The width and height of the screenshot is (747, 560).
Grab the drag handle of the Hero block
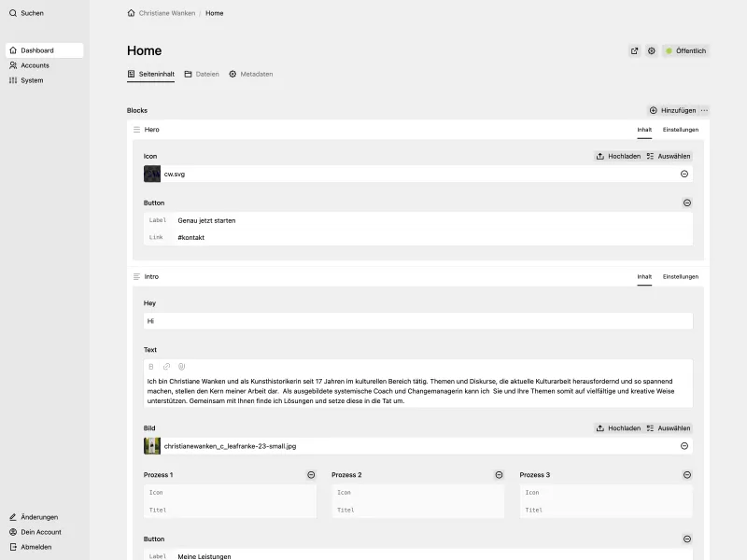pos(137,130)
